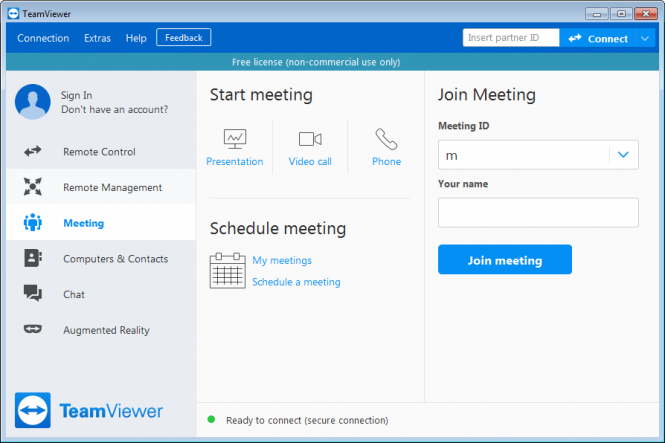665x443 pixels.
Task: Open the Extras menu
Action: pos(97,38)
